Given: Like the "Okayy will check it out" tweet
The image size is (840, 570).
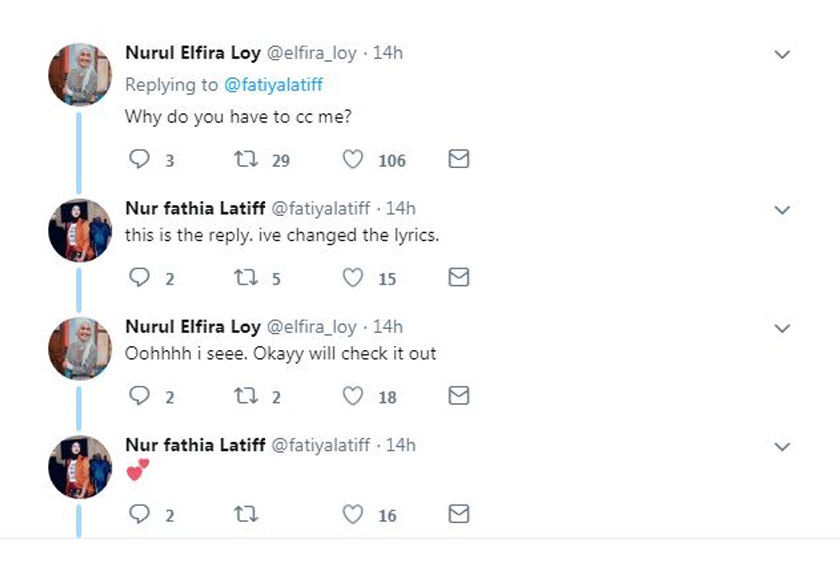Looking at the screenshot, I should tap(353, 396).
